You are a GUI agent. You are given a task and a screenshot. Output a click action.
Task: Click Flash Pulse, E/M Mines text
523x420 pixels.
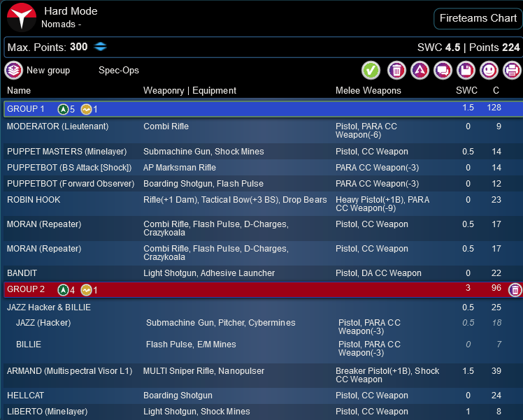click(191, 345)
